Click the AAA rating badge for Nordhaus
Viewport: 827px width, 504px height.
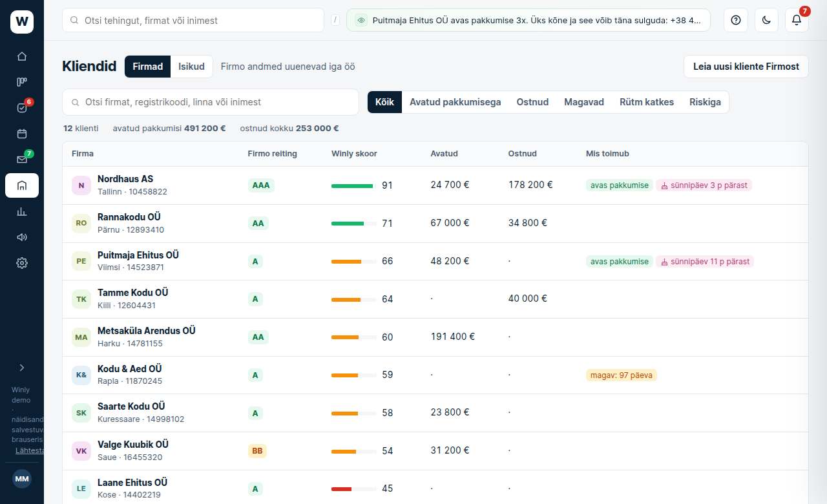[261, 185]
